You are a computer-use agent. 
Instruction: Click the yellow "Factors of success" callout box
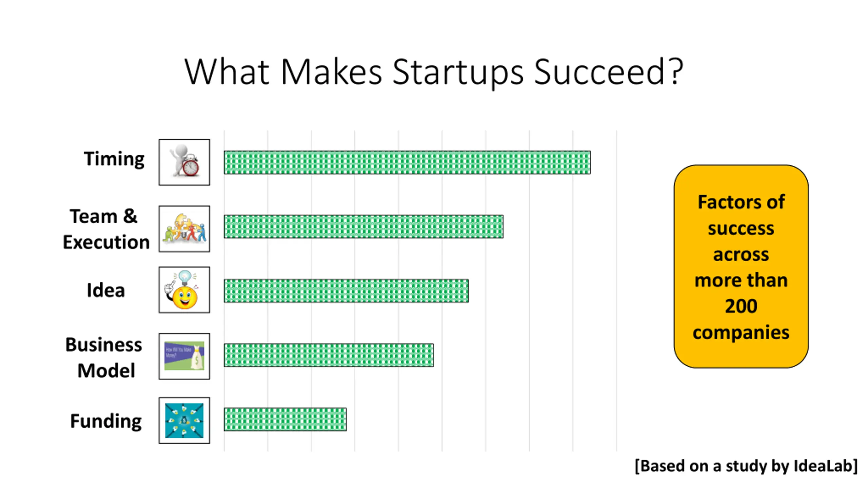741,266
